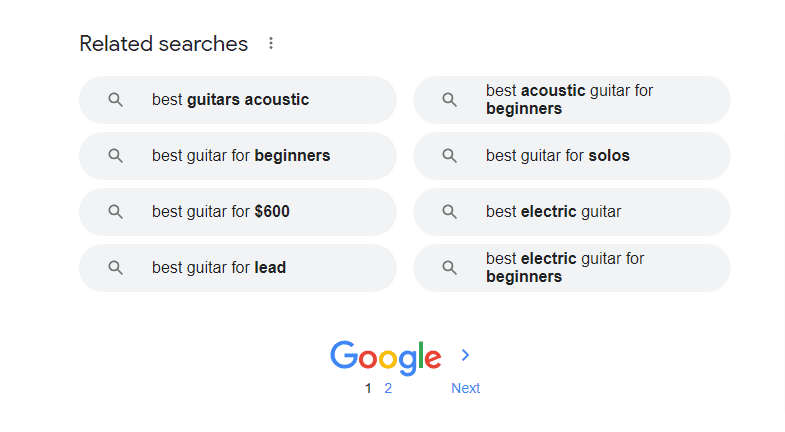Select 'best guitar for solos' related search

coord(557,156)
